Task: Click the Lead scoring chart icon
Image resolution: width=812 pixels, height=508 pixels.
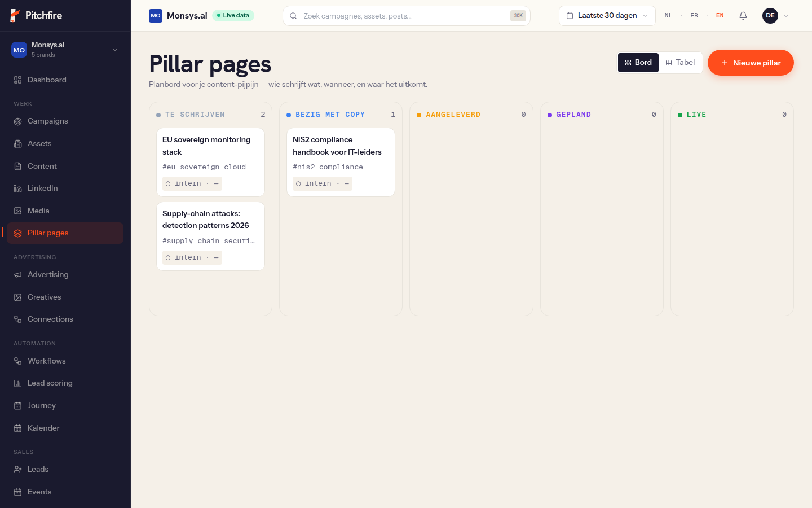Action: pyautogui.click(x=18, y=383)
